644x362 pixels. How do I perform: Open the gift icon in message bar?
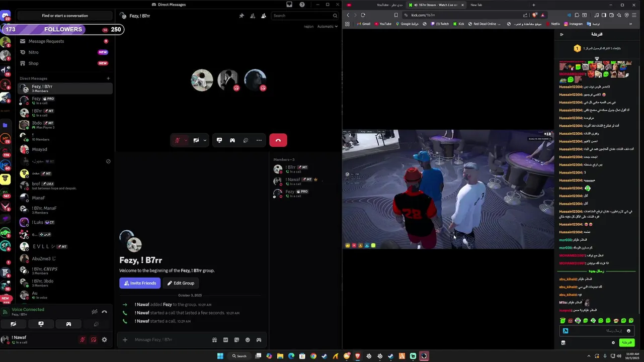[214, 340]
